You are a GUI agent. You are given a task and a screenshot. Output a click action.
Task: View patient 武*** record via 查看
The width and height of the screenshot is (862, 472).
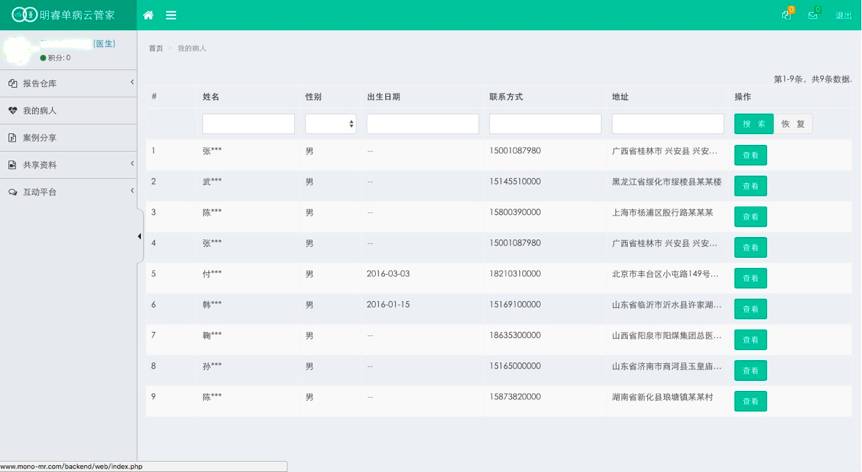click(750, 186)
